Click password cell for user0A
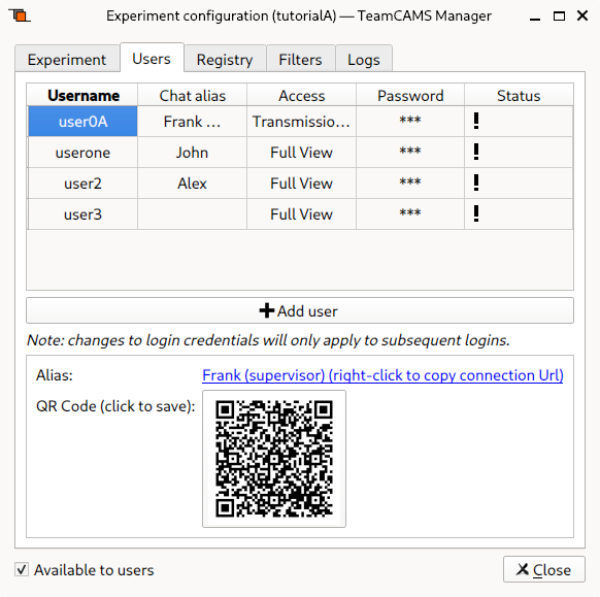Screen dimensions: 600x597 tap(410, 121)
